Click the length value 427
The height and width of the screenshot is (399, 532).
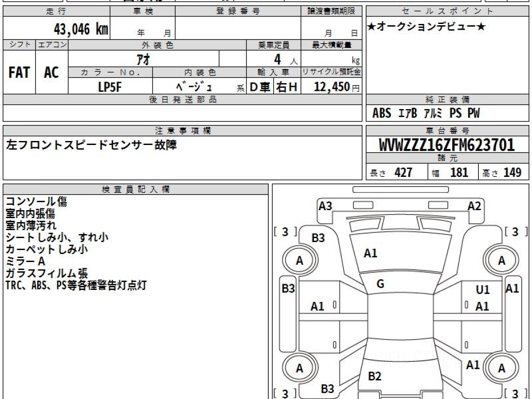click(x=403, y=172)
